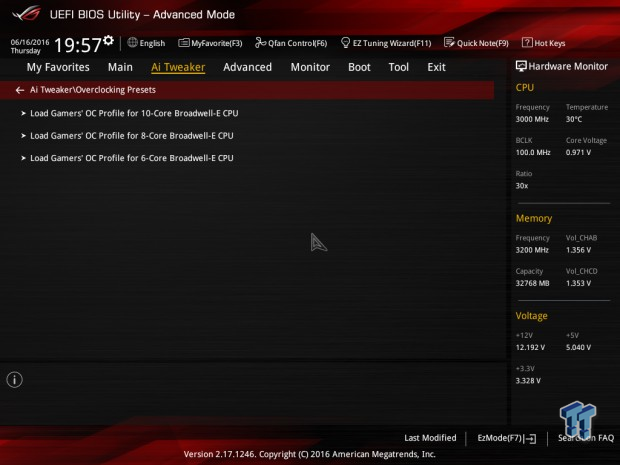Click the 1.353 V Vol_CHCD value

pos(578,283)
